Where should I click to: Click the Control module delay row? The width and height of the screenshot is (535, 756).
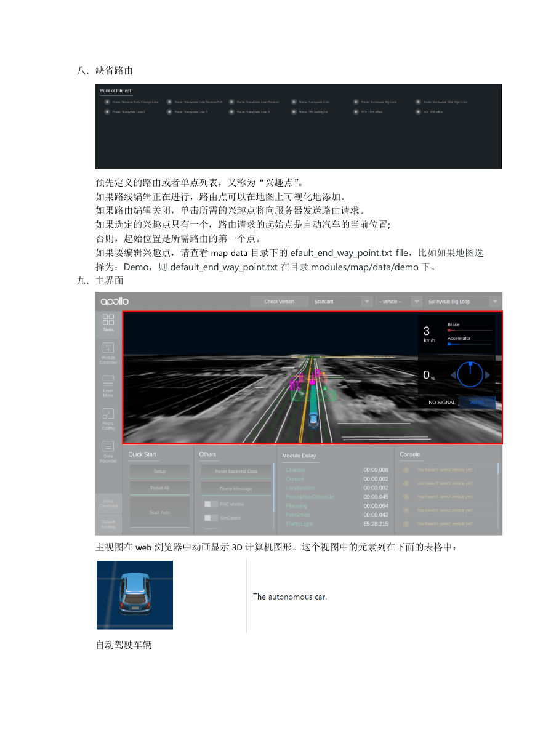(337, 479)
